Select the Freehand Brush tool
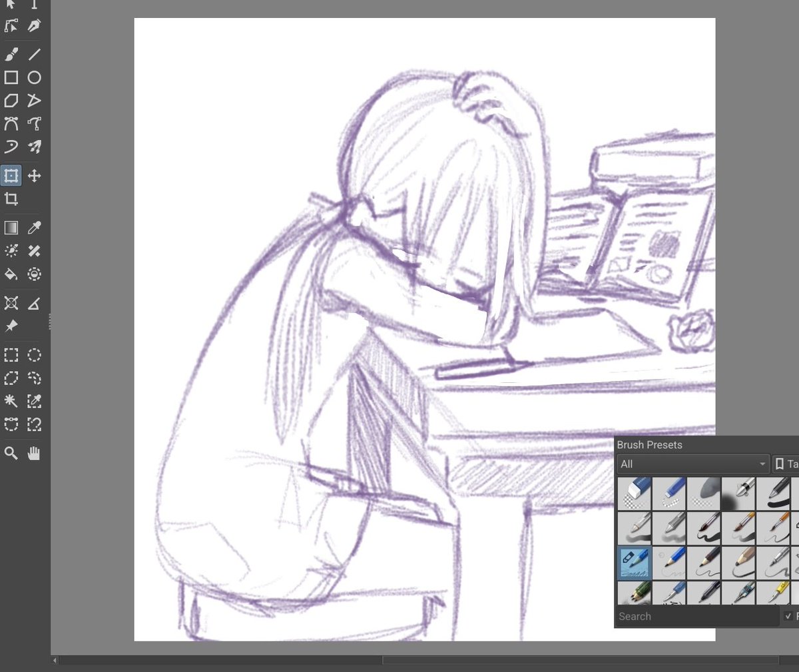799x672 pixels. [11, 55]
